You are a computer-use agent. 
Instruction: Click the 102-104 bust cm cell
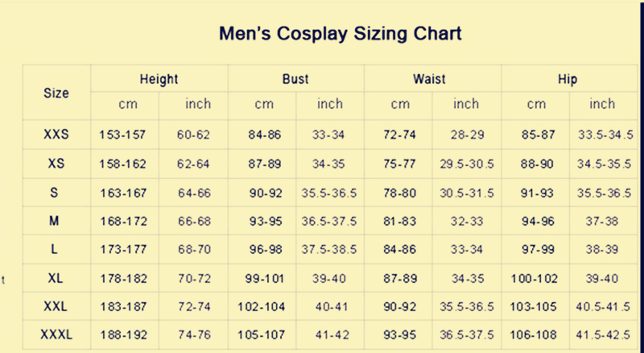click(261, 307)
